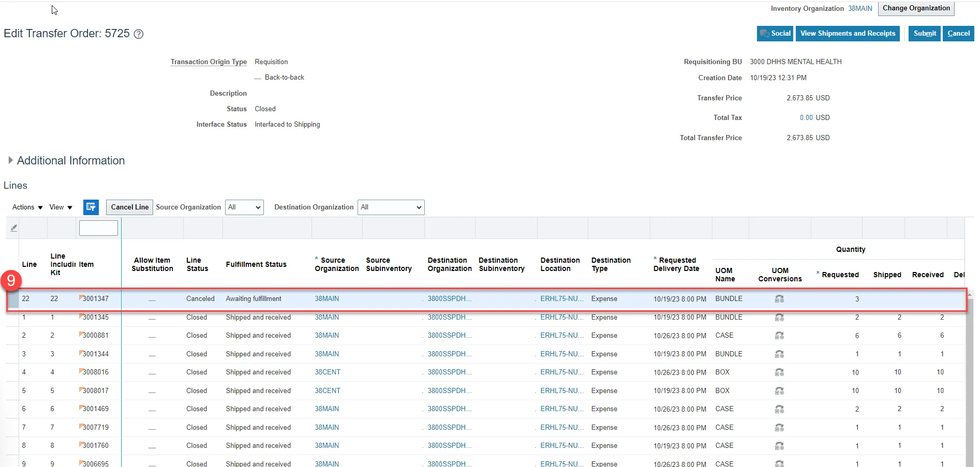Click UOM Conversions icon for item 3008016
Viewport: 980px width, 467px height.
point(779,372)
